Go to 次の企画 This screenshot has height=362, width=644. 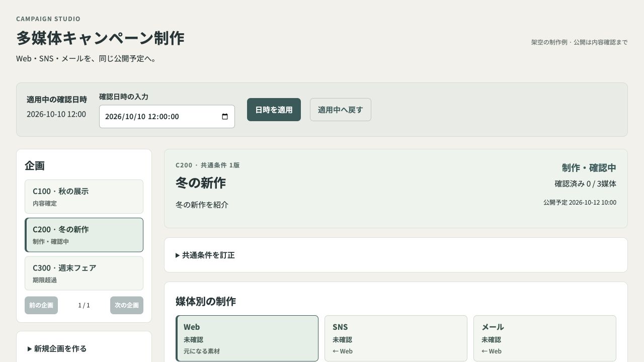click(127, 305)
